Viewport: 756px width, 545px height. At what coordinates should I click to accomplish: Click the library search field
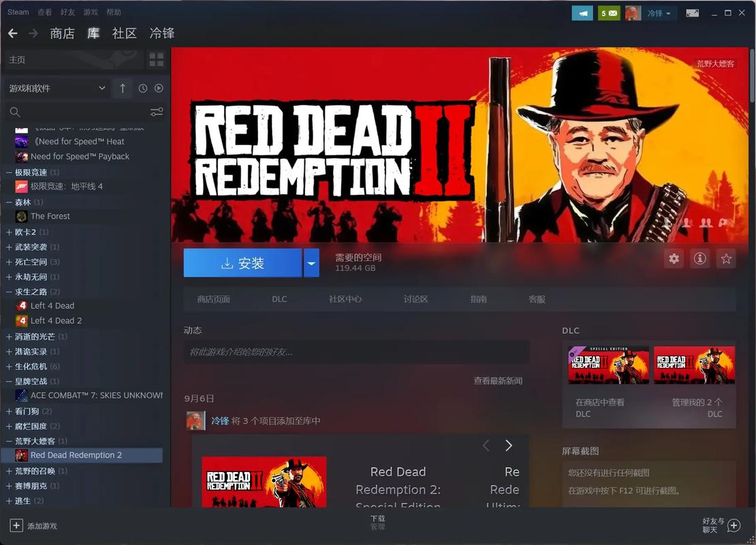pyautogui.click(x=84, y=112)
